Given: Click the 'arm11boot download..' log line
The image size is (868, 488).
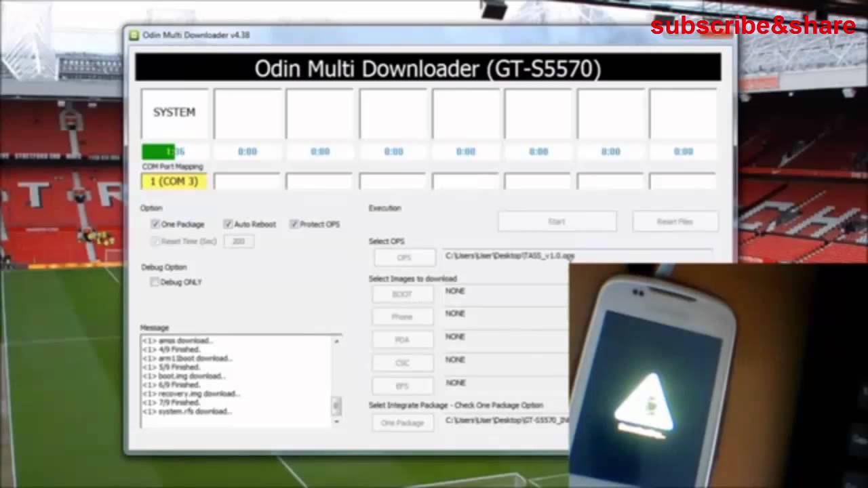Looking at the screenshot, I should pos(187,359).
